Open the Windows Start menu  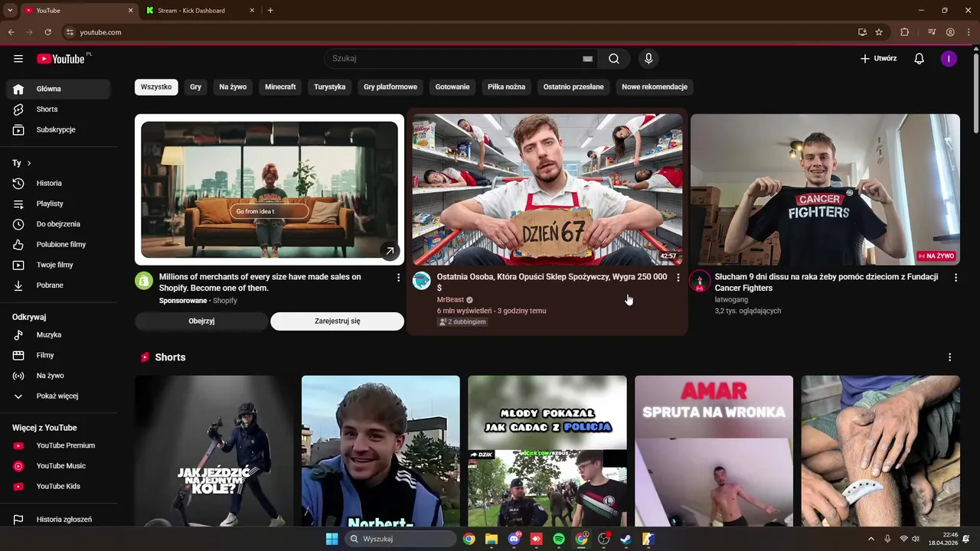coord(332,539)
